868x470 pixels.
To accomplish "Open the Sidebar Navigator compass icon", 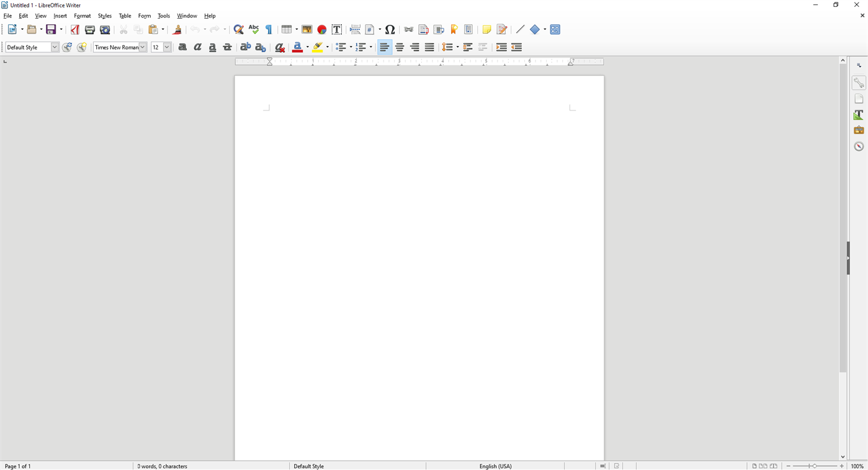I will (859, 147).
